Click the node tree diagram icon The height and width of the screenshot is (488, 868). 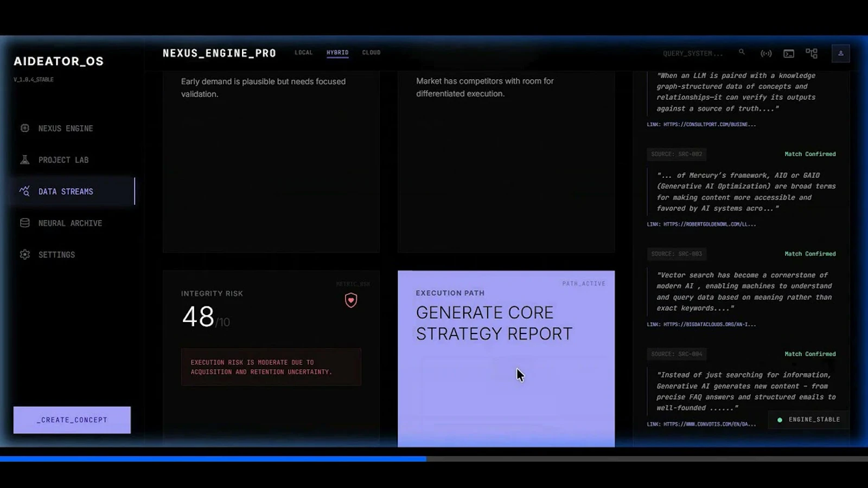[x=812, y=53]
